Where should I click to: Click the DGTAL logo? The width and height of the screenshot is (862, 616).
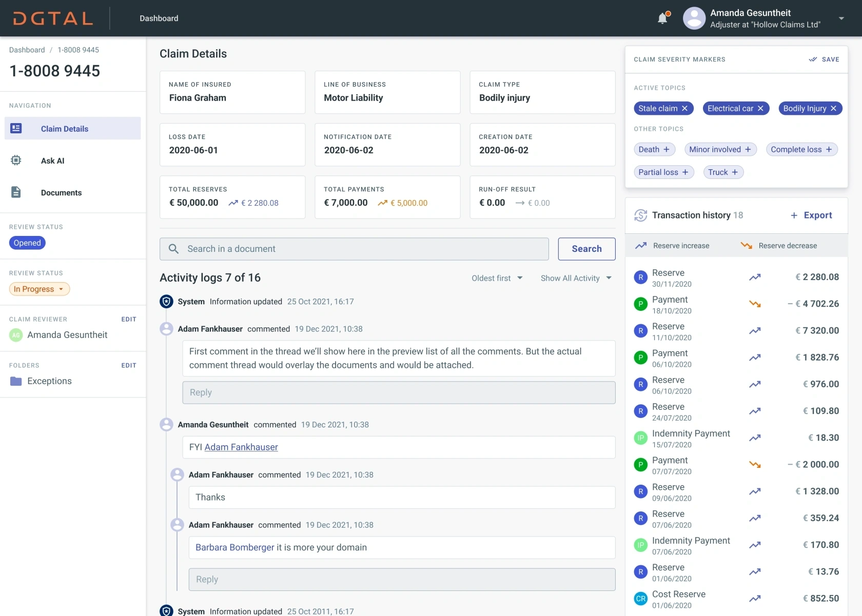(53, 18)
